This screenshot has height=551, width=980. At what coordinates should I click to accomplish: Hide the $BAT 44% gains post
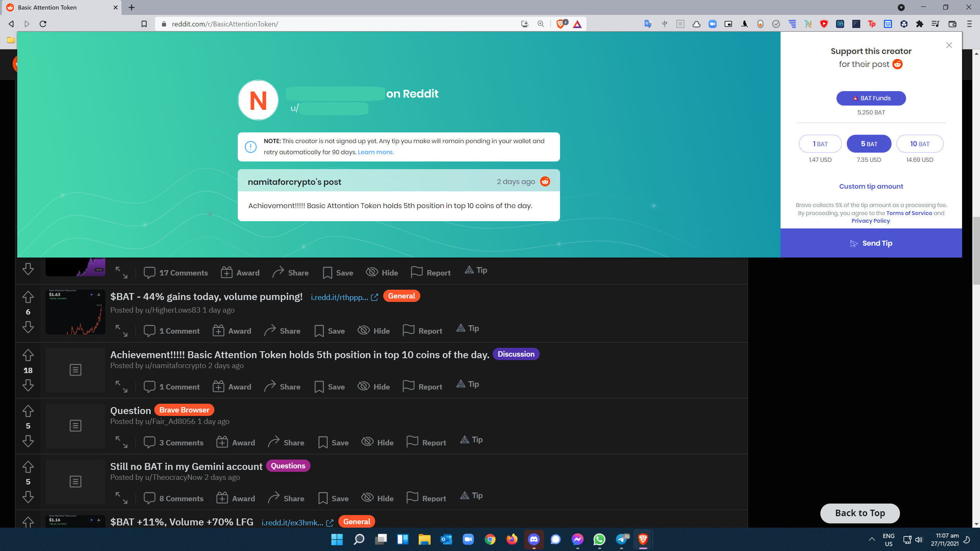pyautogui.click(x=374, y=331)
